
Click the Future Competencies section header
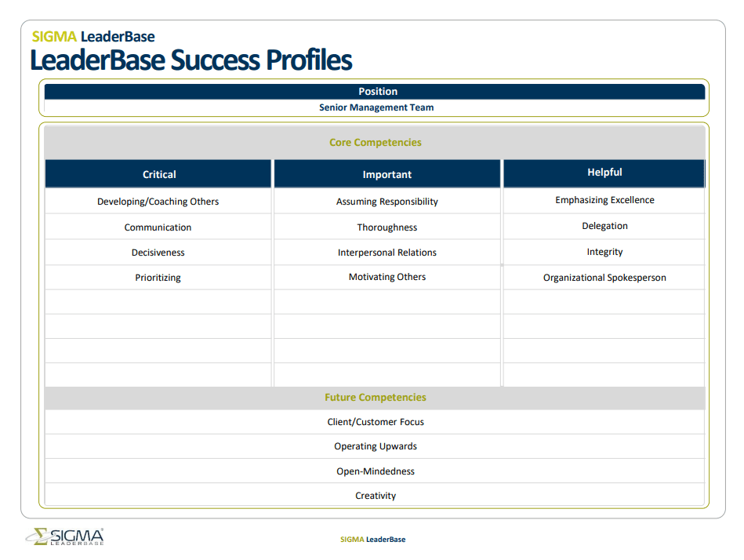pyautogui.click(x=375, y=398)
